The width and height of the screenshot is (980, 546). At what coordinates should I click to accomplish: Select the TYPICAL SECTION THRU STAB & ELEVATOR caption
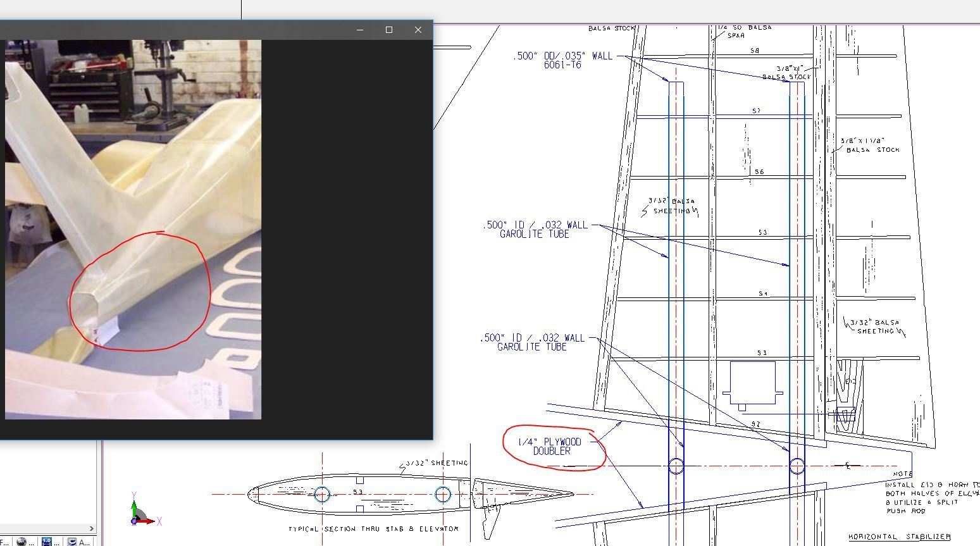click(373, 529)
